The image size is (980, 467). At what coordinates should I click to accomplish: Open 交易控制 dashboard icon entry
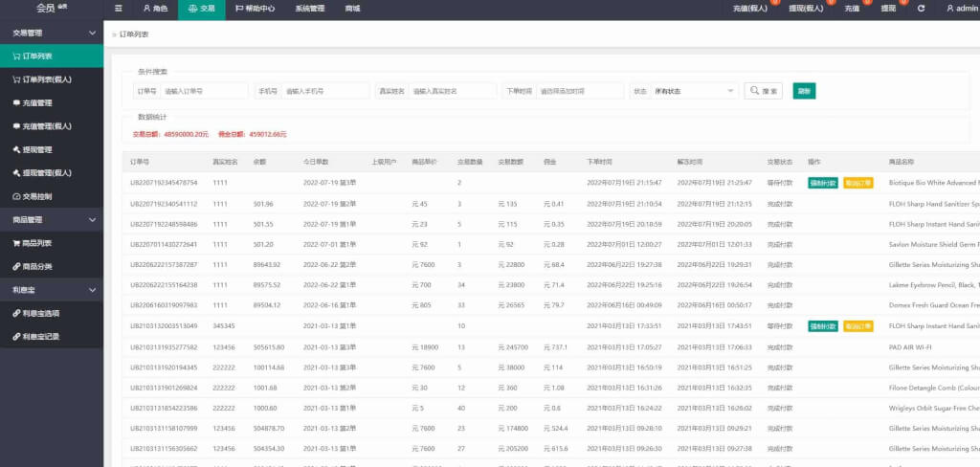point(52,196)
